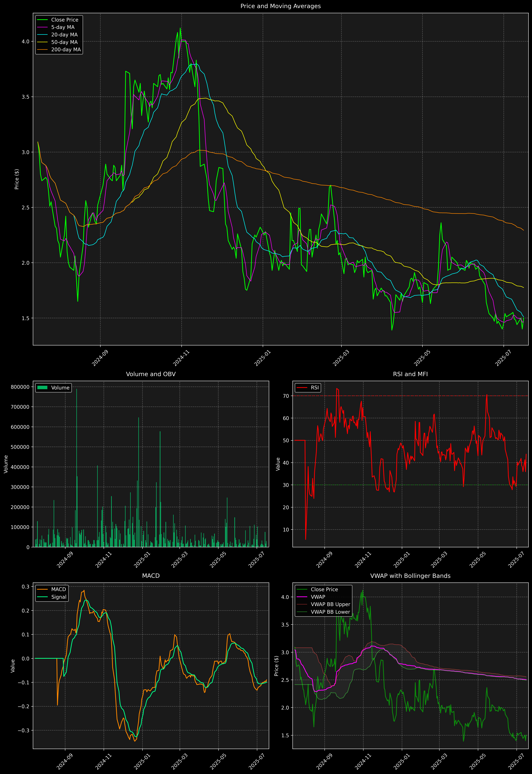Click the 'Price ($)' y-axis label of the VWAP chart
Viewport: 532px width, 774px height.
click(x=276, y=666)
